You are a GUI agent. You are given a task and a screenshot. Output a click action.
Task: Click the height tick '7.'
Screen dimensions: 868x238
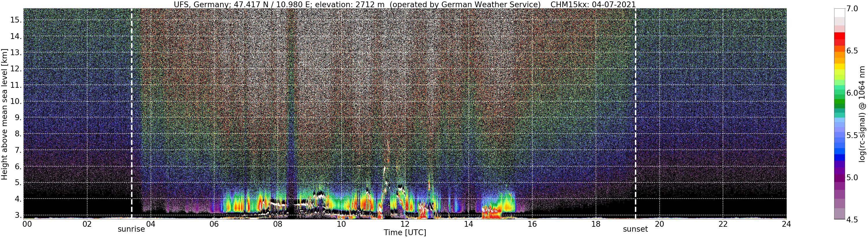18,150
